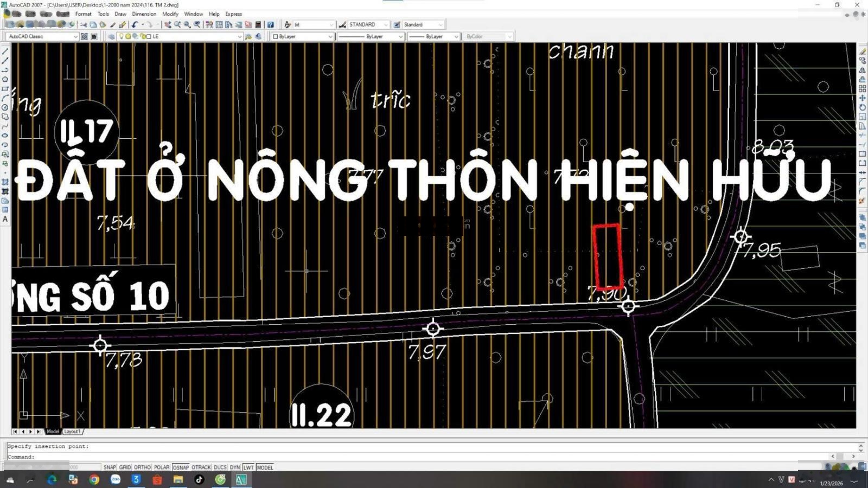Image resolution: width=868 pixels, height=488 pixels.
Task: Expand the STANDARD dimension style dropdown
Action: 385,24
